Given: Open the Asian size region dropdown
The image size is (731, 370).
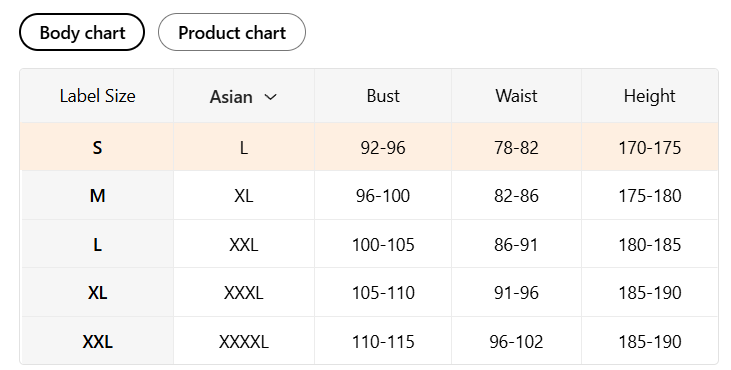Looking at the screenshot, I should (x=243, y=96).
